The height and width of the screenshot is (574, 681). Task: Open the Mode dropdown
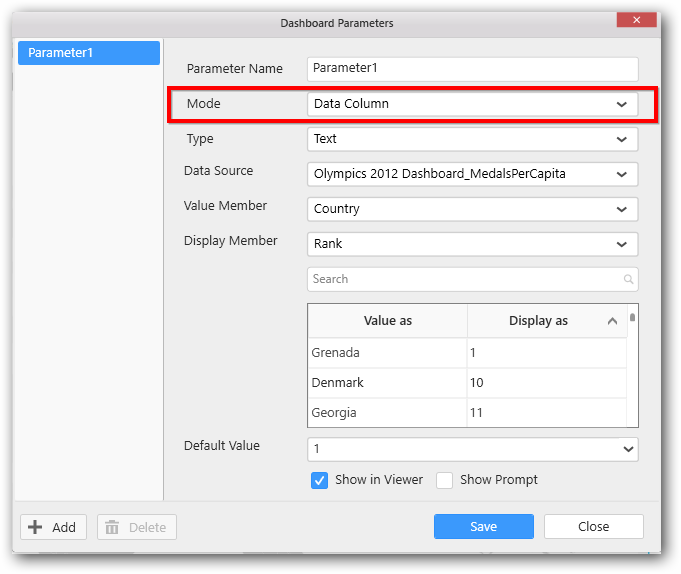point(621,104)
